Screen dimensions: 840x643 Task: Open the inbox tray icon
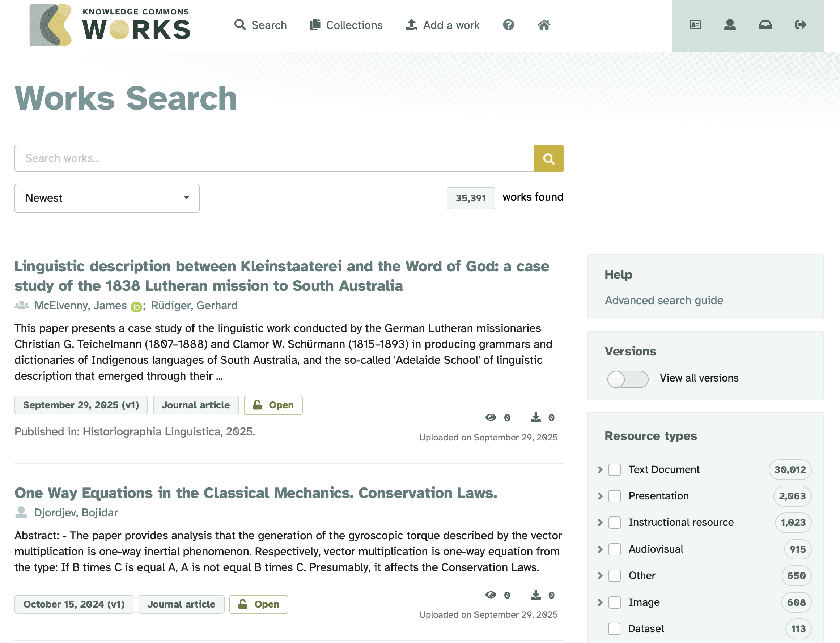pyautogui.click(x=765, y=25)
